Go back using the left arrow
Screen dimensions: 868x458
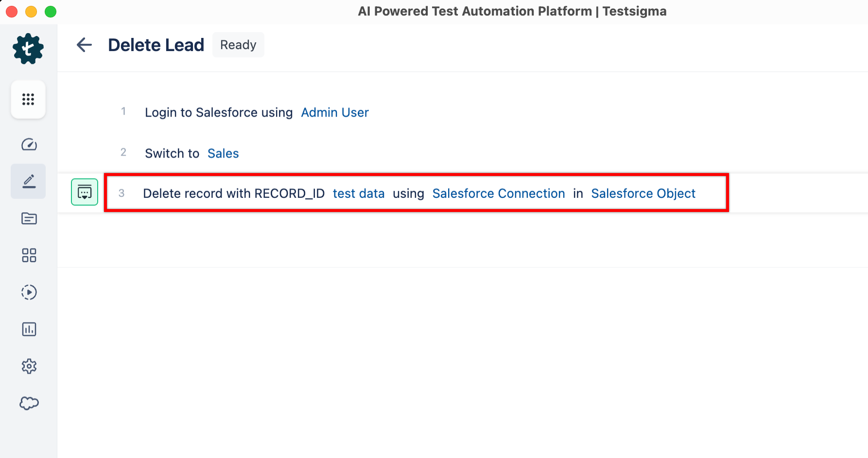(85, 45)
